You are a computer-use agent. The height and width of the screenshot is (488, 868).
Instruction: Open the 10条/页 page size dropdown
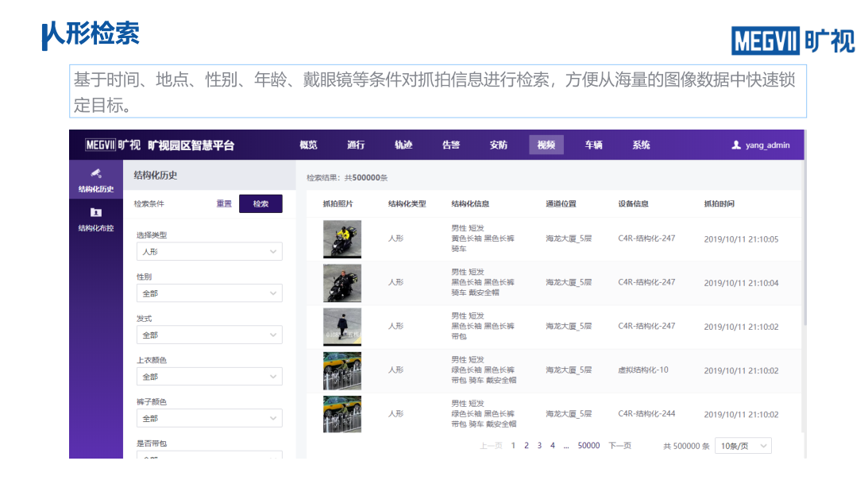pyautogui.click(x=743, y=446)
